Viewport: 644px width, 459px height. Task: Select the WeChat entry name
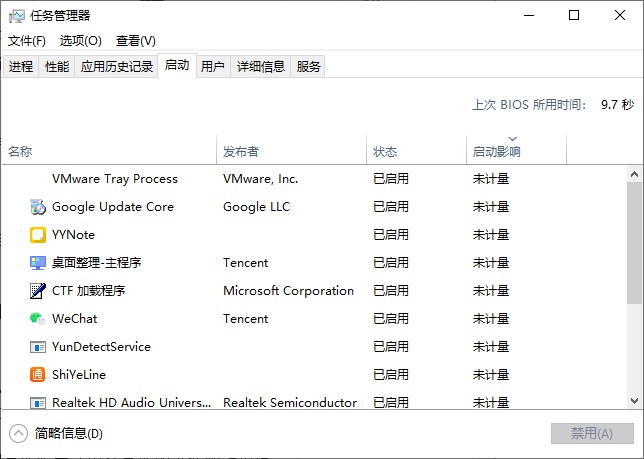click(x=75, y=319)
